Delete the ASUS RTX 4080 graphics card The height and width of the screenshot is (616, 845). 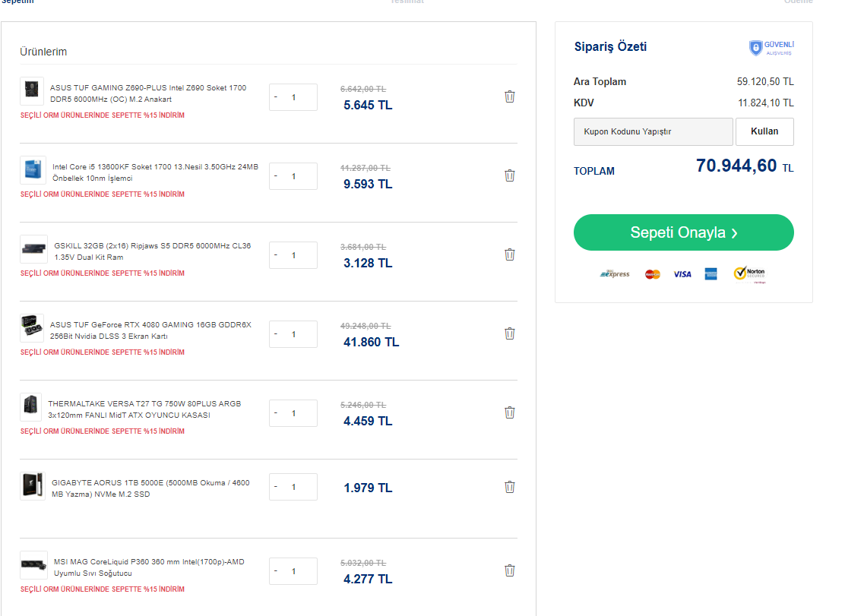(x=510, y=333)
